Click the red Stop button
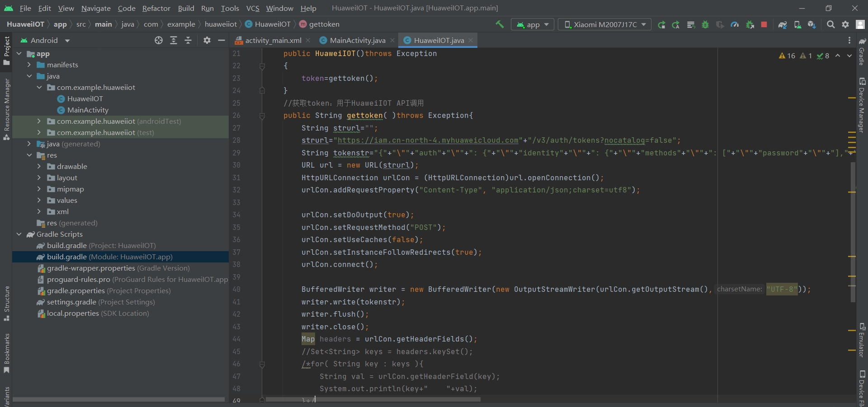 [764, 24]
